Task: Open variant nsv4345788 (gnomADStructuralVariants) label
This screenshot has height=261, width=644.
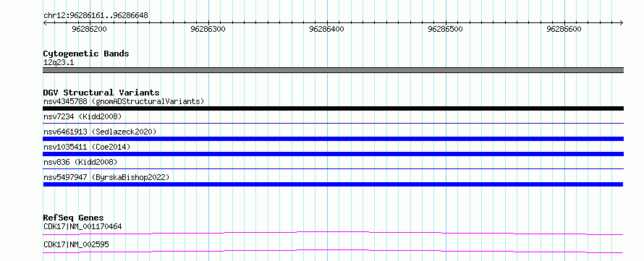Action: 124,101
